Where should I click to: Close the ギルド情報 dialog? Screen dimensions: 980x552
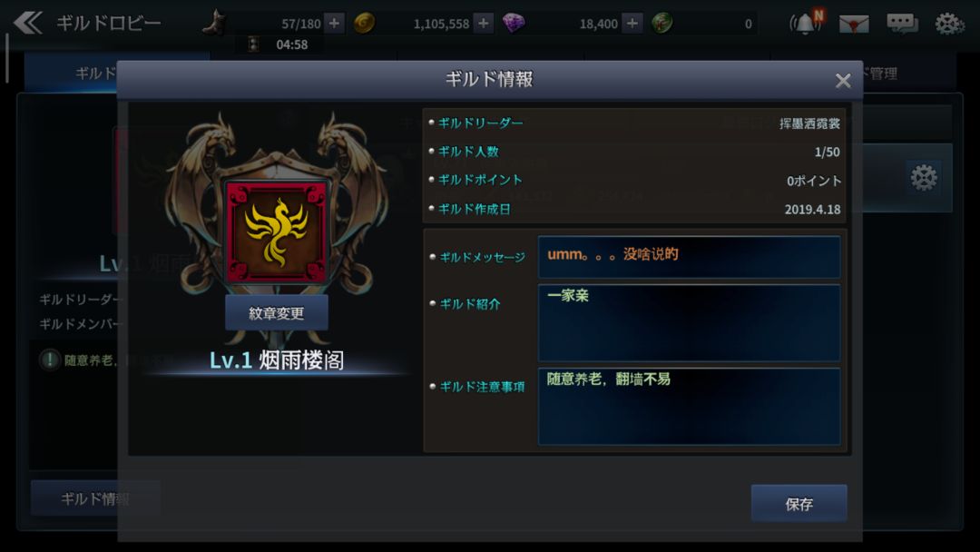point(842,81)
